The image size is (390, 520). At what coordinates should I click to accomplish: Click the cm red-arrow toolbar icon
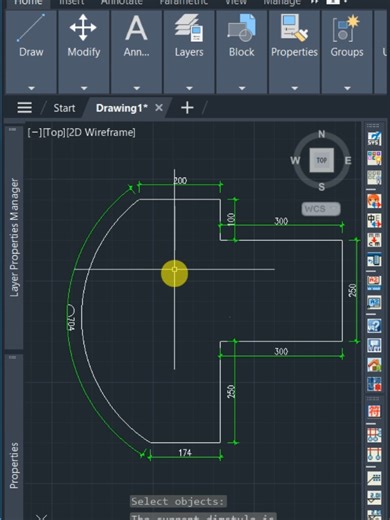click(x=374, y=240)
